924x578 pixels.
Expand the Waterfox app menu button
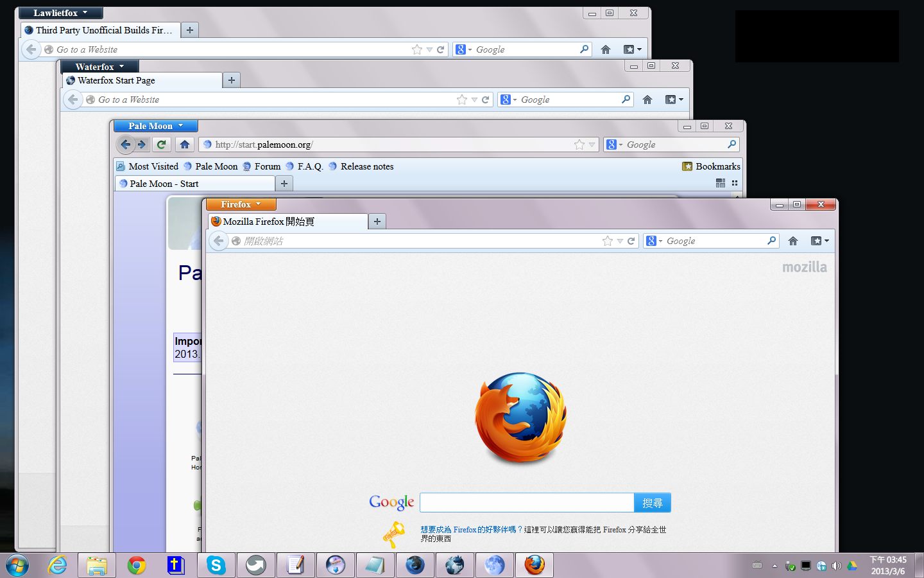(x=99, y=67)
